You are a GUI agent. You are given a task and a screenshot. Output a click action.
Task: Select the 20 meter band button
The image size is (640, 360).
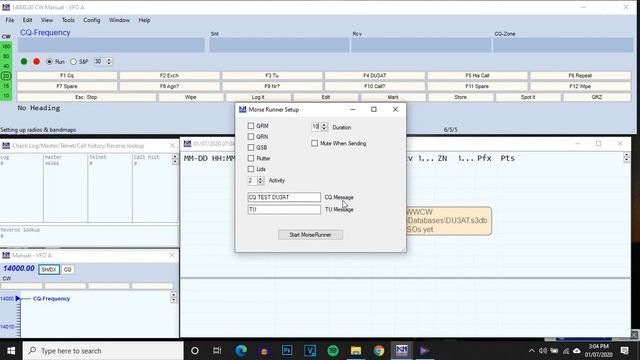[x=6, y=76]
